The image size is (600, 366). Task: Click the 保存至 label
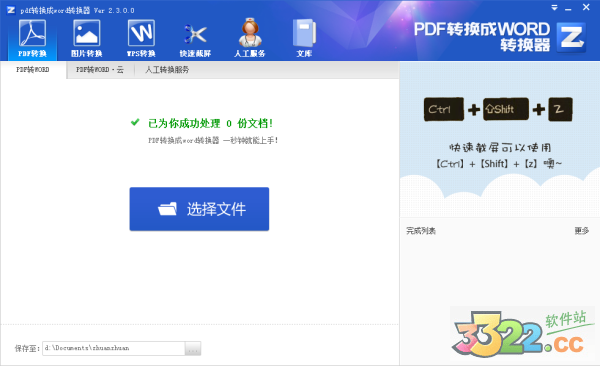[x=27, y=348]
